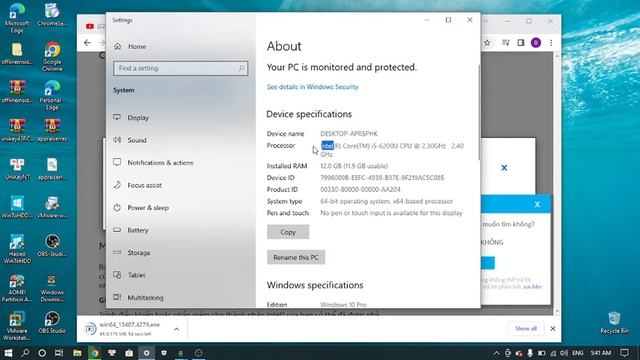This screenshot has height=360, width=640.
Task: Click Show all downloads button
Action: pos(526,329)
